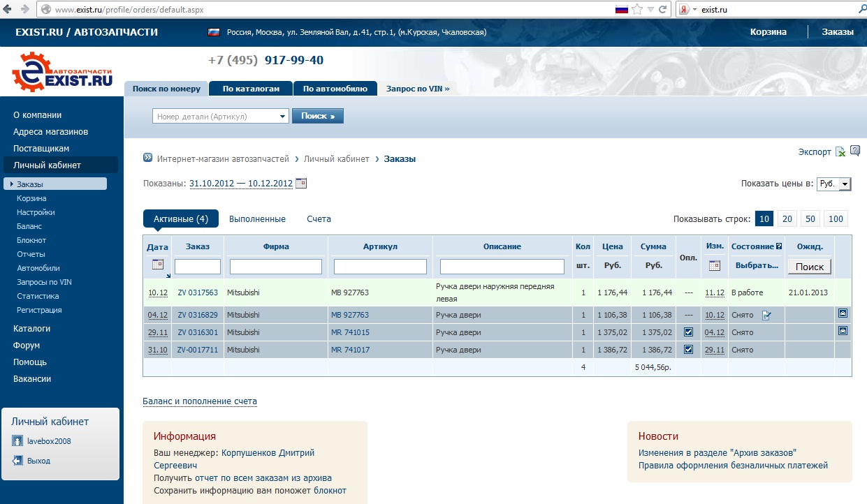This screenshot has width=867, height=504.
Task: Open the Корзина link in header
Action: (768, 32)
